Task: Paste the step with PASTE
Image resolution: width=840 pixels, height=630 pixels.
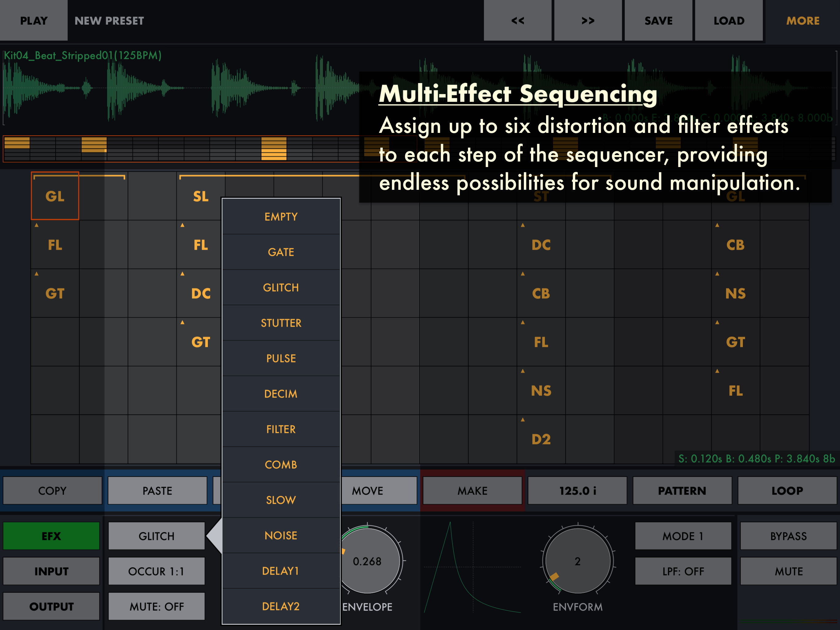Action: pyautogui.click(x=157, y=491)
